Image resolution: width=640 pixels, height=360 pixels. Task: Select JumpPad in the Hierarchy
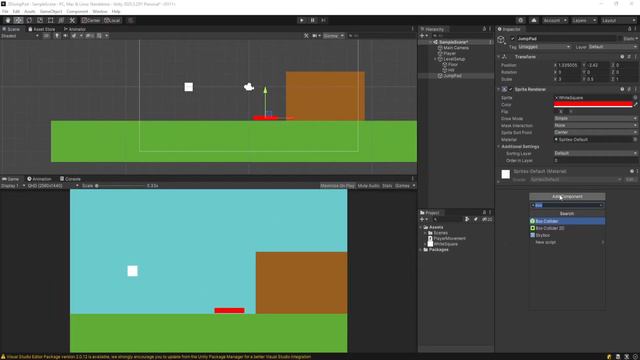coord(452,76)
